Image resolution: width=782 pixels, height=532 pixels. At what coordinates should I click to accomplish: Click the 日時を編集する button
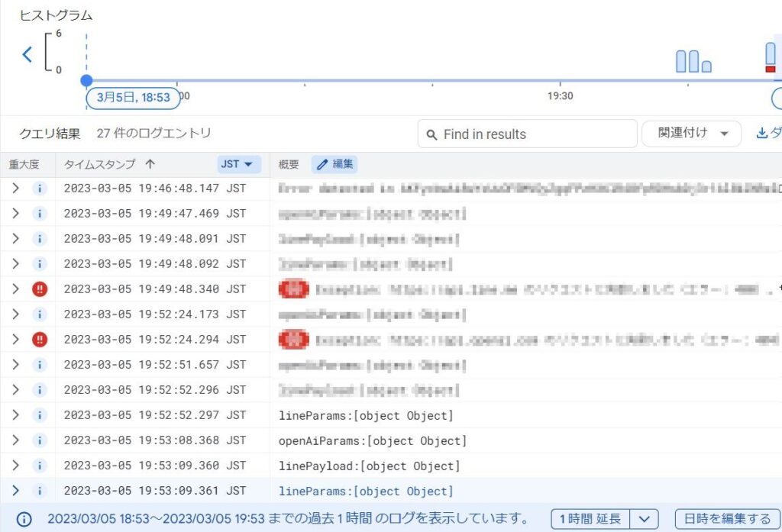click(727, 519)
